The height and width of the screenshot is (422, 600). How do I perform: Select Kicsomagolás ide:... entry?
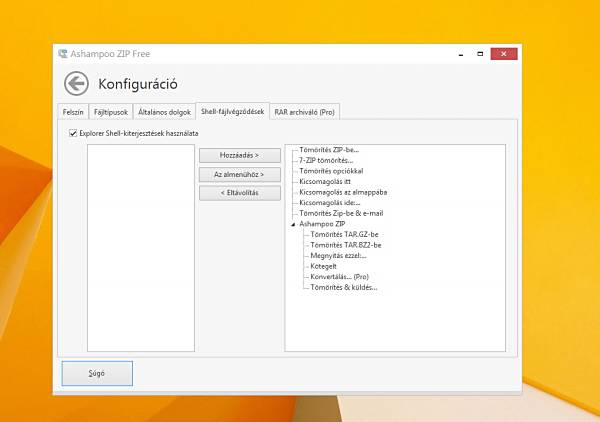[x=329, y=203]
